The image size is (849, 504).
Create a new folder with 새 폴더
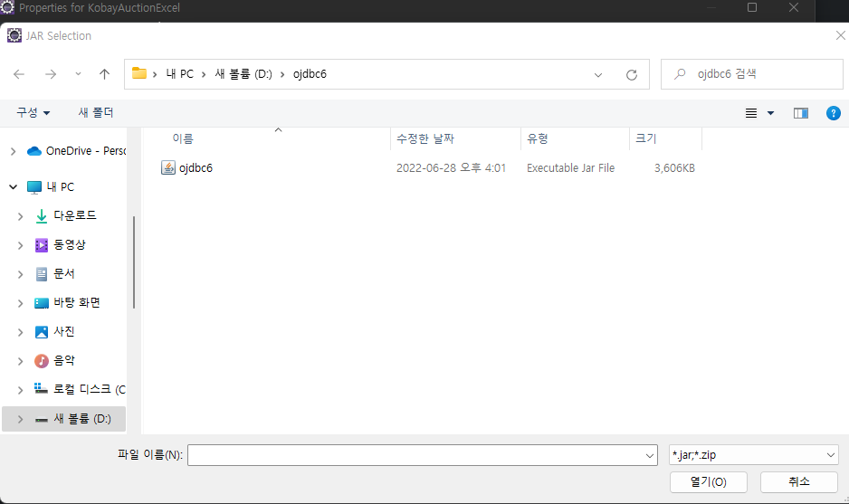click(96, 112)
